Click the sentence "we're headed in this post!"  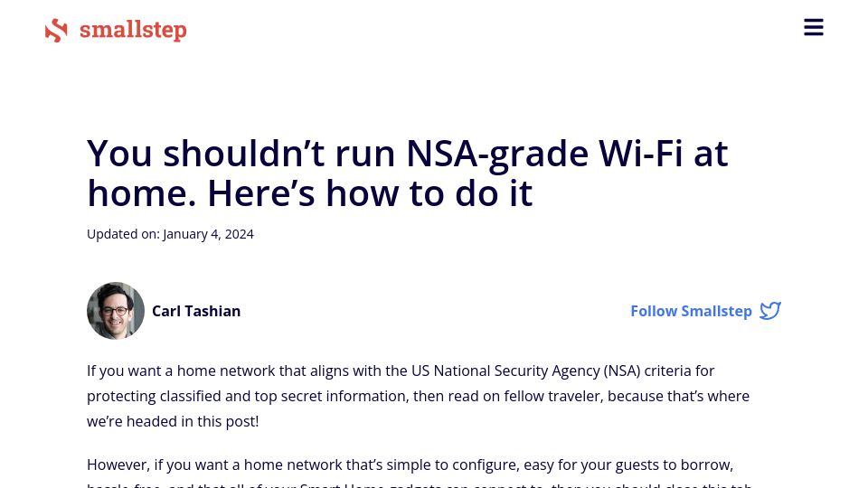(x=173, y=422)
